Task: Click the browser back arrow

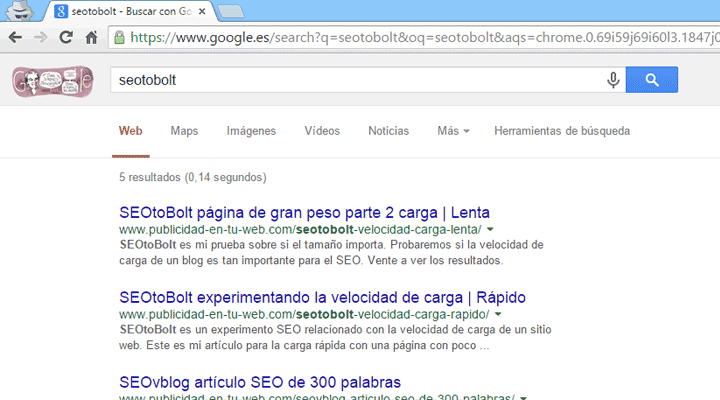Action: [16, 38]
